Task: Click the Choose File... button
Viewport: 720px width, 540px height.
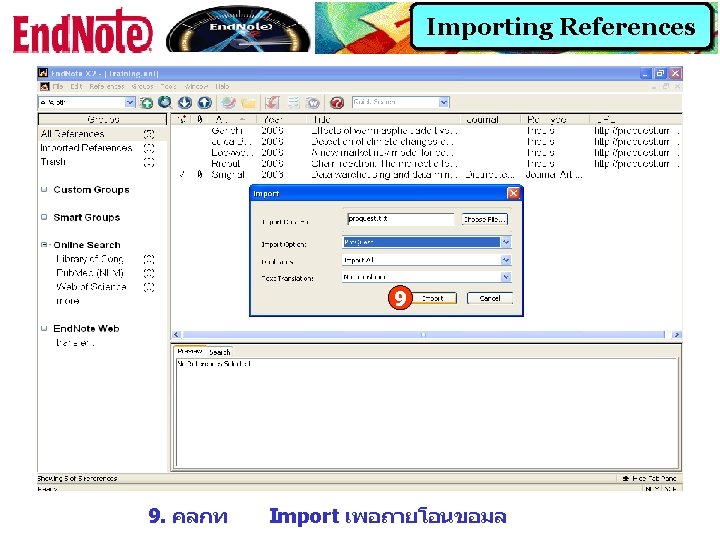Action: [x=484, y=219]
